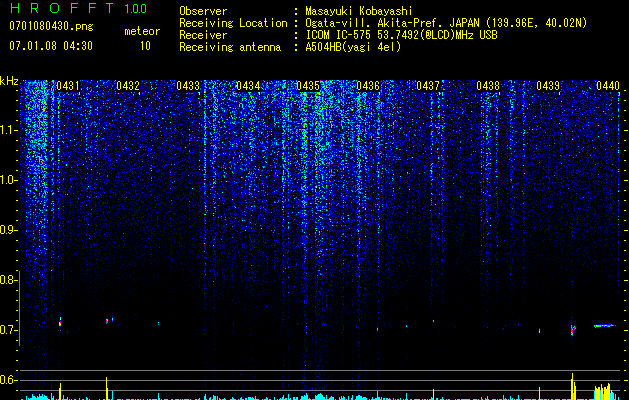Click the 0.7 frequency axis label

click(x=8, y=330)
